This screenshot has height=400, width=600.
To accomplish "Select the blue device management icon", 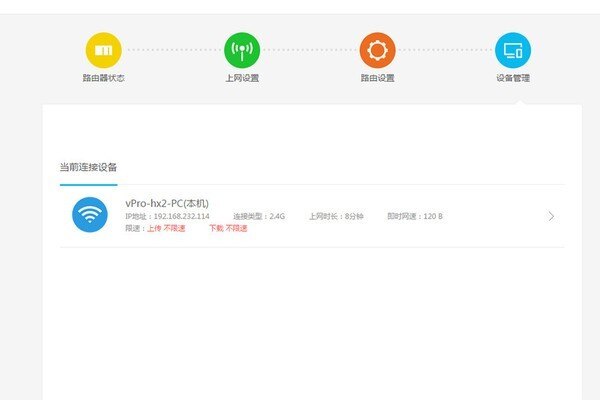I will coord(513,50).
